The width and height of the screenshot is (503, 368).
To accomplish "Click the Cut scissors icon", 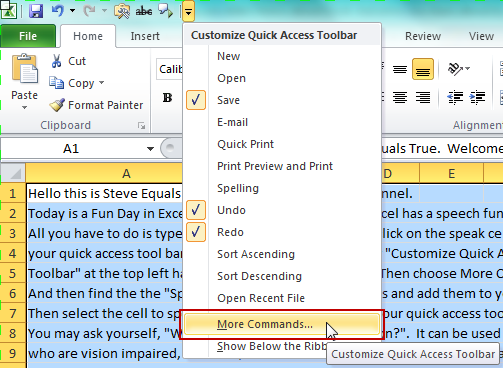I will point(57,61).
